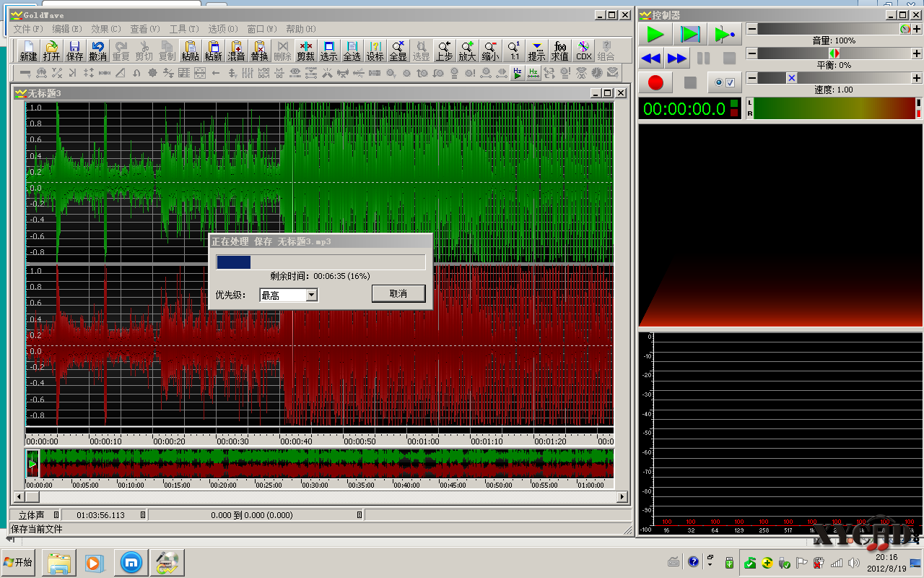Click the balance slider red-green handle
Screen dimensions: 924x578
coord(834,53)
